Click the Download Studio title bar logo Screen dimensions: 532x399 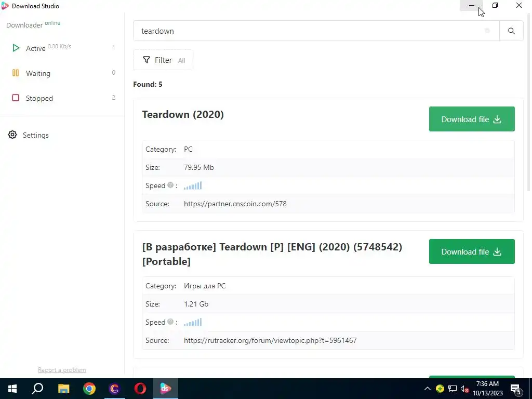tap(5, 6)
